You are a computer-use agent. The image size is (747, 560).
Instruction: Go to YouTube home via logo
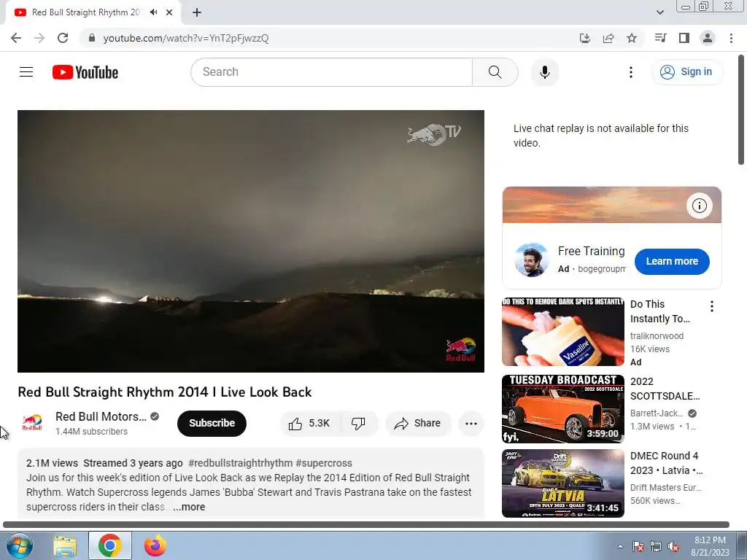pos(85,72)
